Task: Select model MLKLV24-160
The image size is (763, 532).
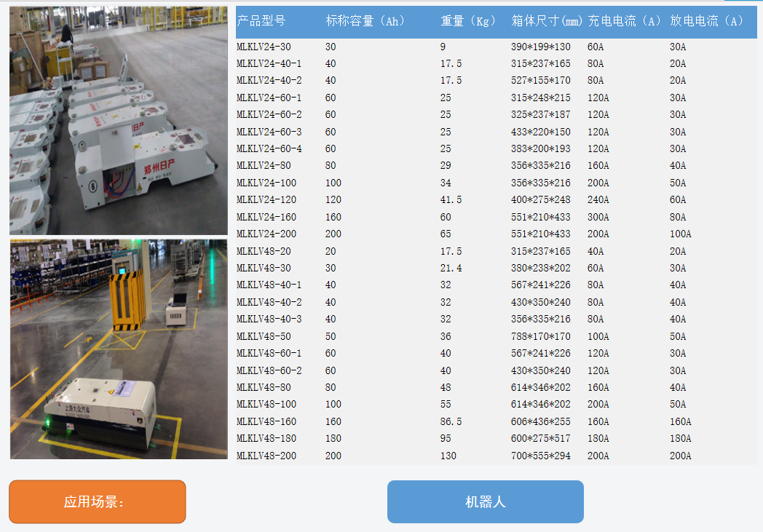Action: click(266, 217)
